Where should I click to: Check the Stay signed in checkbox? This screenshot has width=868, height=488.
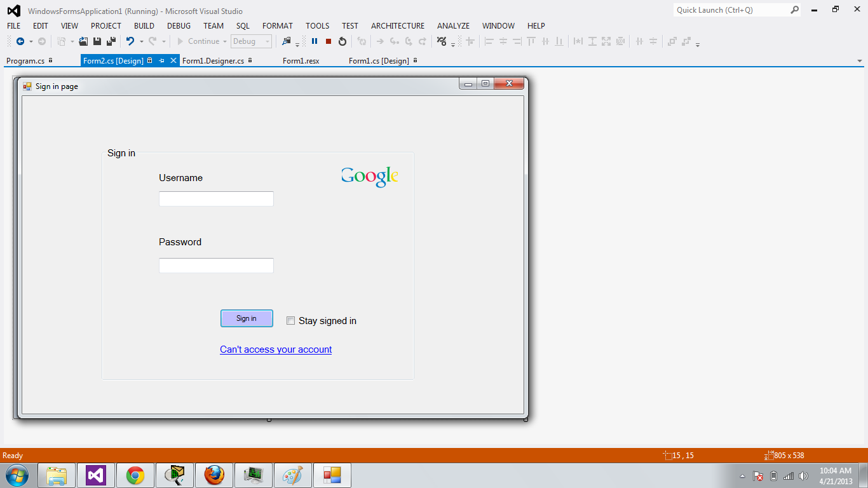(290, 321)
